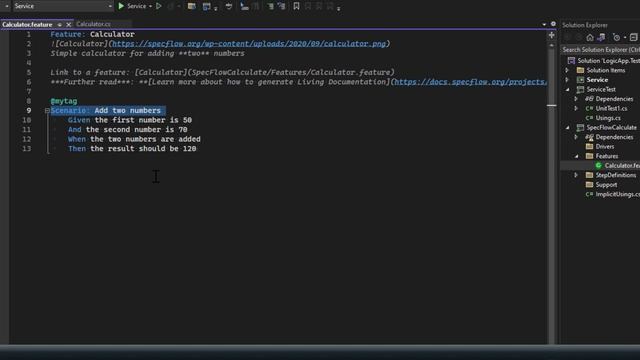640x360 pixels.
Task: Click the Solution 'LogicApp.Test' icon
Action: tap(571, 60)
